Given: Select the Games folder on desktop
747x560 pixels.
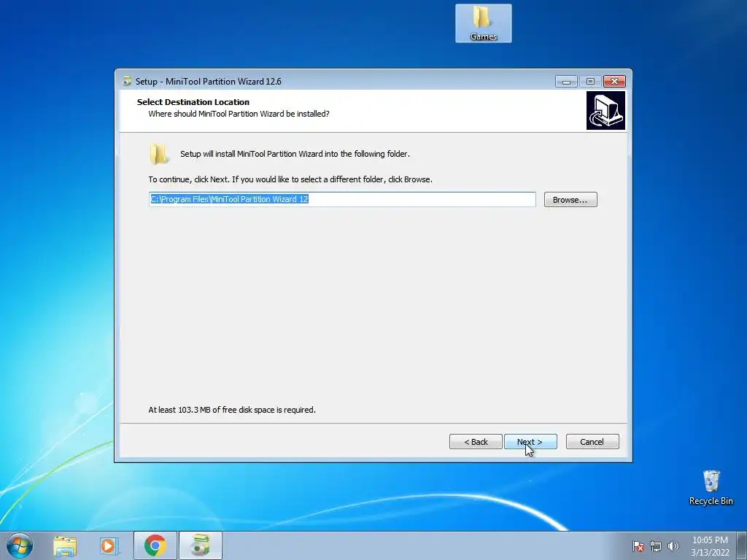Looking at the screenshot, I should pos(483,23).
